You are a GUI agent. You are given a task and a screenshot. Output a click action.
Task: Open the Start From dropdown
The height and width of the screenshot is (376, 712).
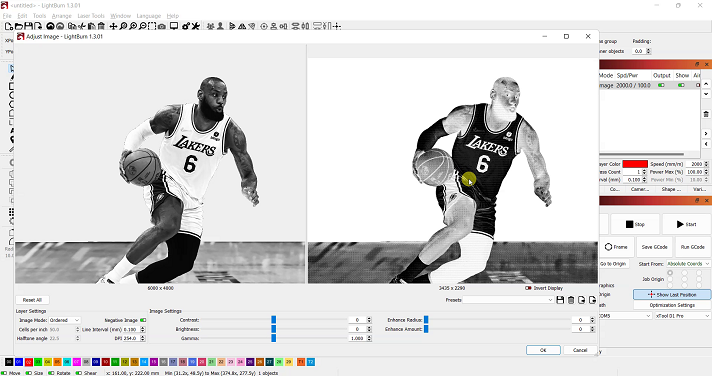[688, 264]
